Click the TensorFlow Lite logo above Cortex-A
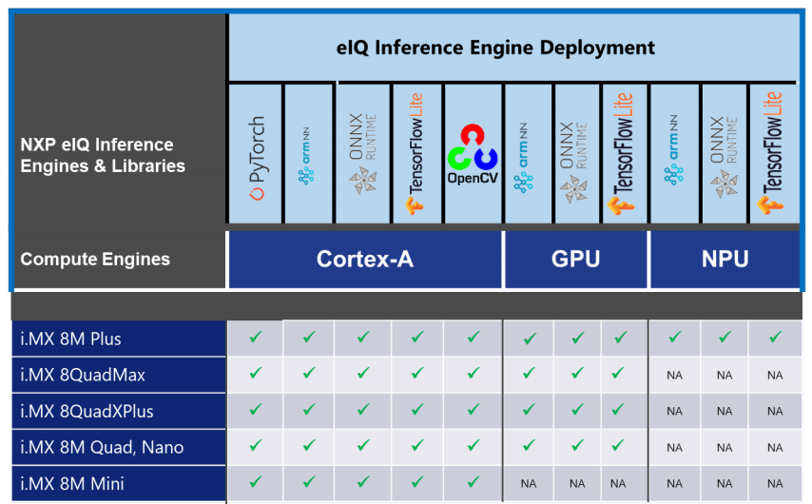This screenshot has width=812, height=504. pyautogui.click(x=415, y=153)
